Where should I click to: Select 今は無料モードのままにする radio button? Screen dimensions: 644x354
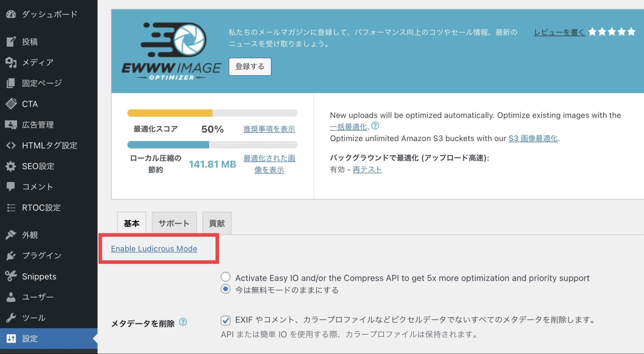226,289
